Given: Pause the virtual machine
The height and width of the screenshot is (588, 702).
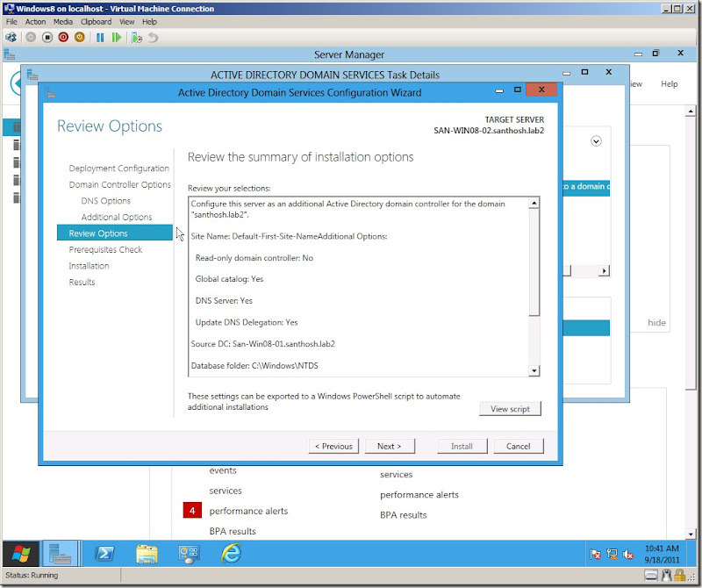Looking at the screenshot, I should [100, 38].
